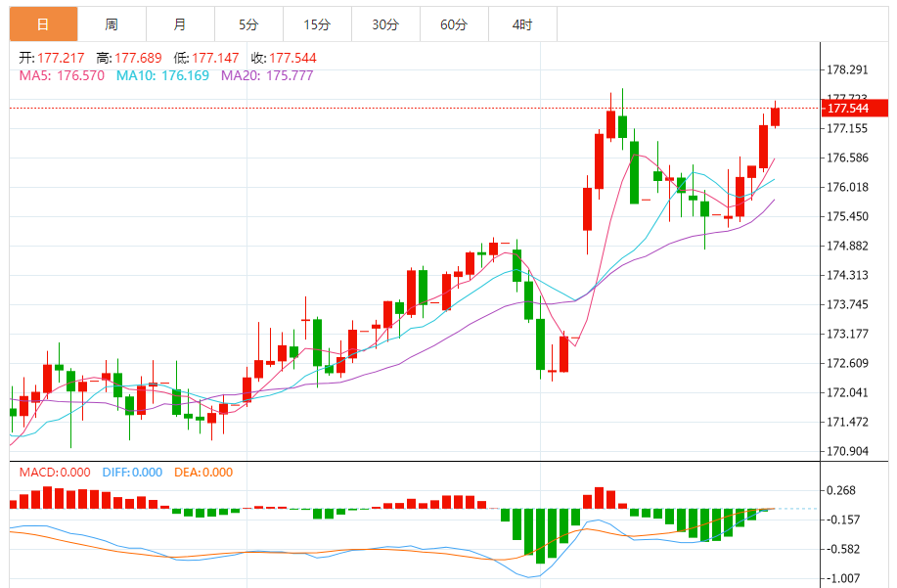The width and height of the screenshot is (897, 588).
Task: Switch to the 周 weekly tab
Action: (112, 24)
